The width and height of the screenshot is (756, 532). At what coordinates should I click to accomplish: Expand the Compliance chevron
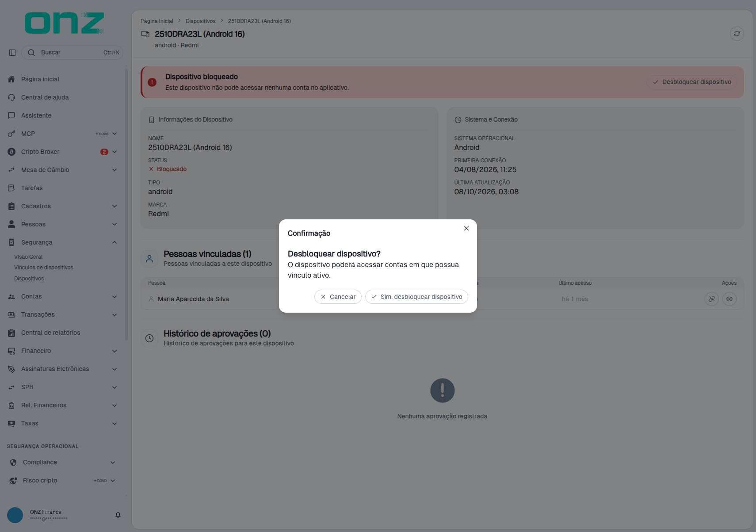tap(113, 463)
